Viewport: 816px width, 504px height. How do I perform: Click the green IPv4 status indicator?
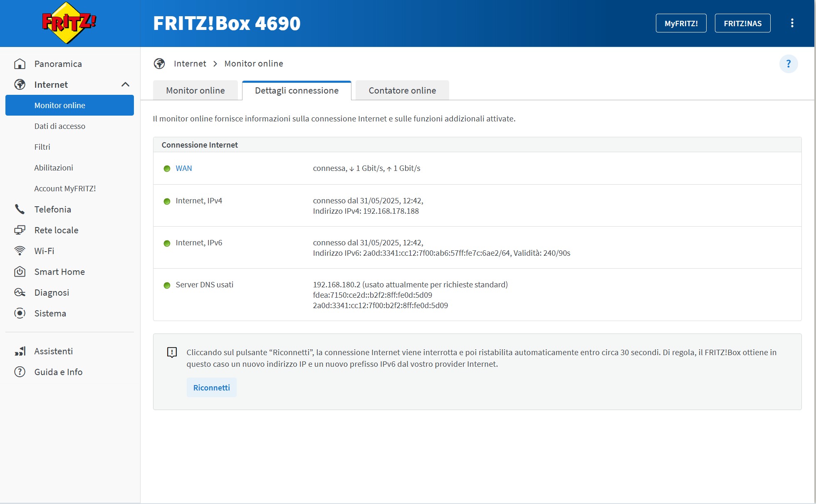click(x=167, y=201)
